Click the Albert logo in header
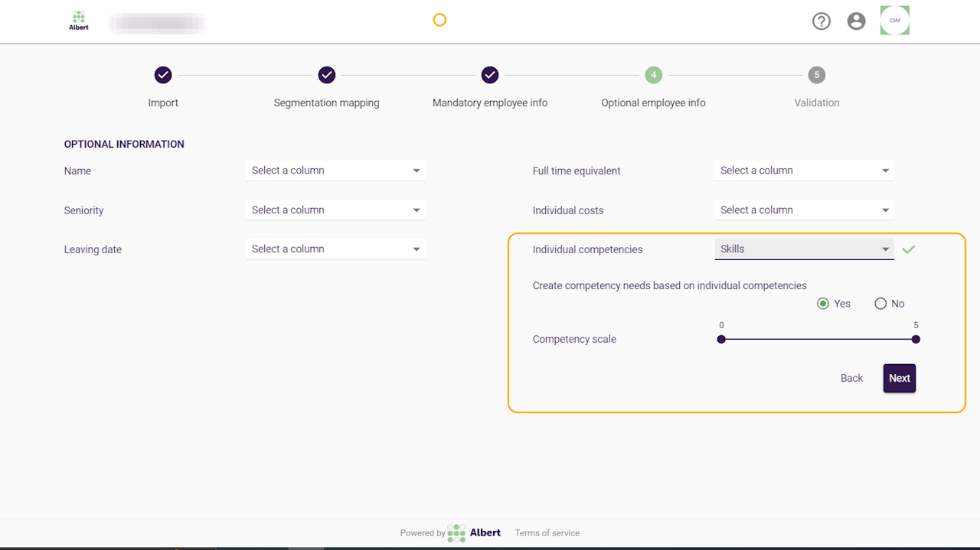 (78, 21)
